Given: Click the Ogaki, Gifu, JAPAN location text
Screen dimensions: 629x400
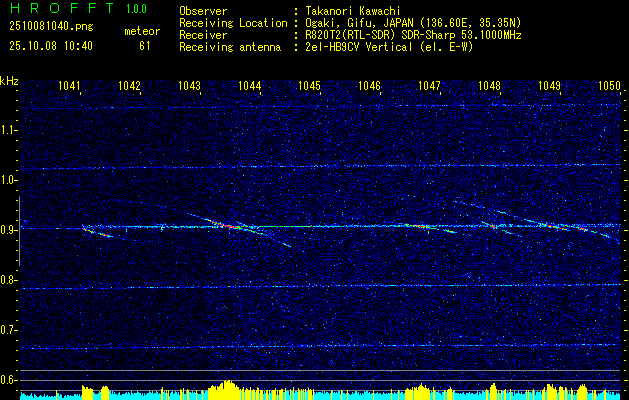Looking at the screenshot, I should tap(411, 23).
